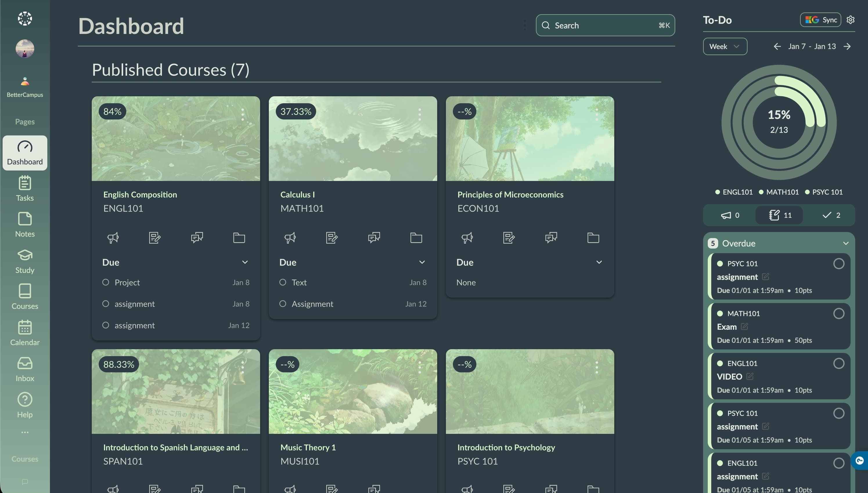
Task: Collapse the Overdue section
Action: point(846,243)
